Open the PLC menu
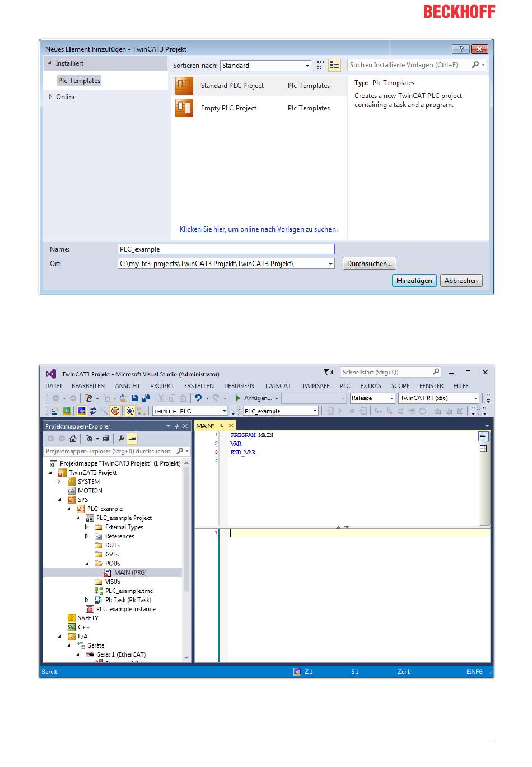532x767 pixels. [x=345, y=386]
